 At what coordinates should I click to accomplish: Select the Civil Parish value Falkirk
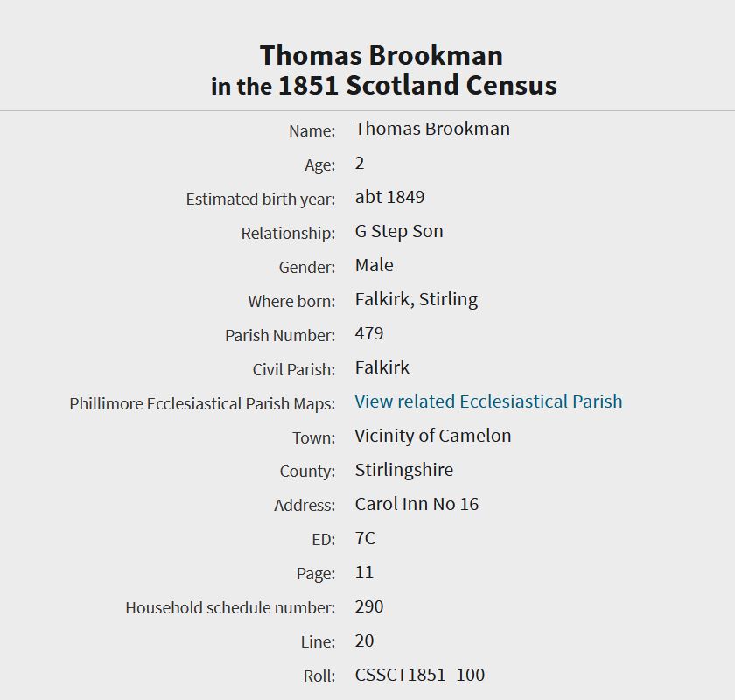[x=381, y=367]
